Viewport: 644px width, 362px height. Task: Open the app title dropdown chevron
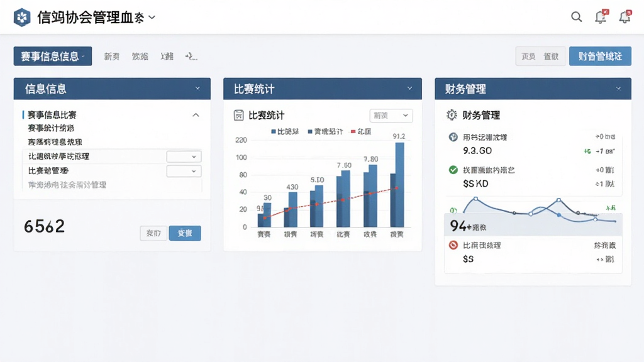tap(152, 17)
